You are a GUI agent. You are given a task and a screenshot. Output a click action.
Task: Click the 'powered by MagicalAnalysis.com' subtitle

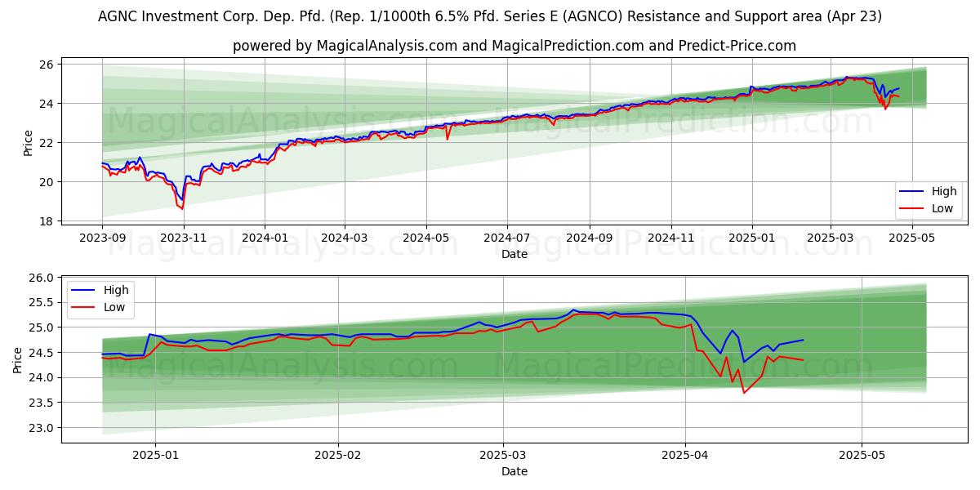pyautogui.click(x=514, y=46)
